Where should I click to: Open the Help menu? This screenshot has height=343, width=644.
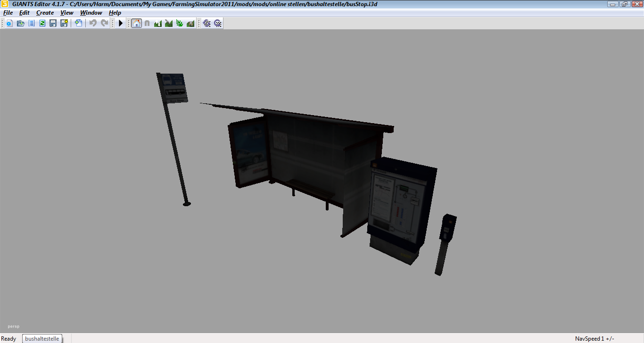115,13
